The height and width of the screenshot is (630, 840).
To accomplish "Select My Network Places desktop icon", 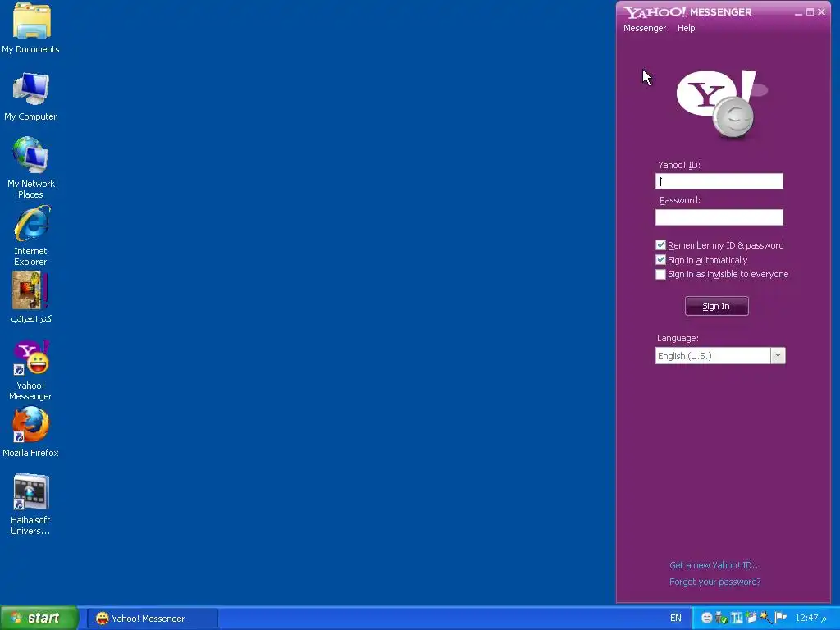I will 30,167.
